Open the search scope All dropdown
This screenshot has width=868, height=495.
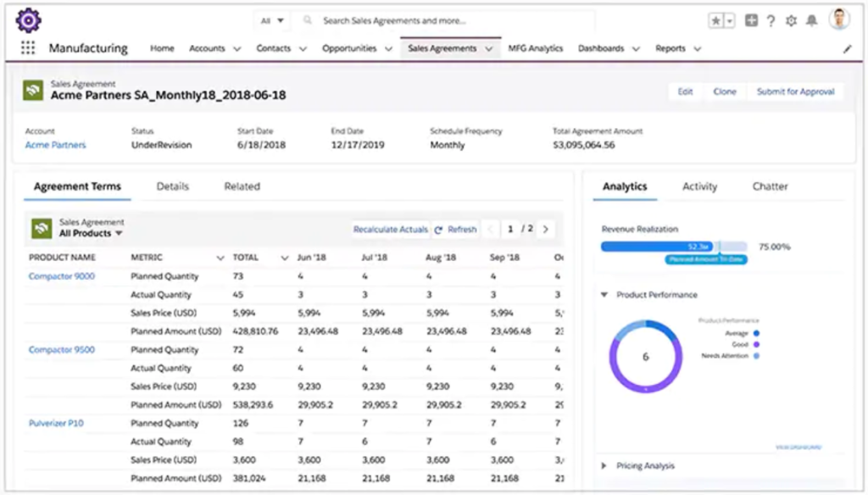pyautogui.click(x=273, y=20)
